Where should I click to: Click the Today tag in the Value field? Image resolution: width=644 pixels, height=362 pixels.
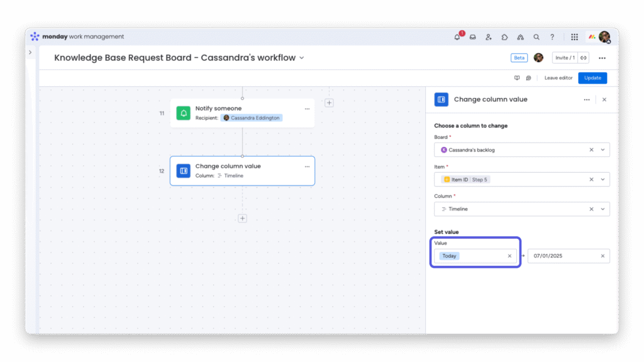pyautogui.click(x=449, y=256)
